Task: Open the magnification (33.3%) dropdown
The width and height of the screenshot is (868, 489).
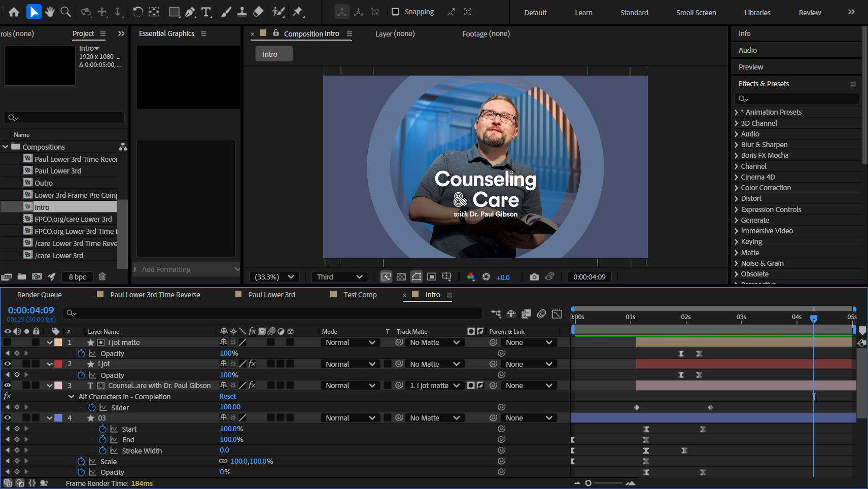Action: [274, 277]
